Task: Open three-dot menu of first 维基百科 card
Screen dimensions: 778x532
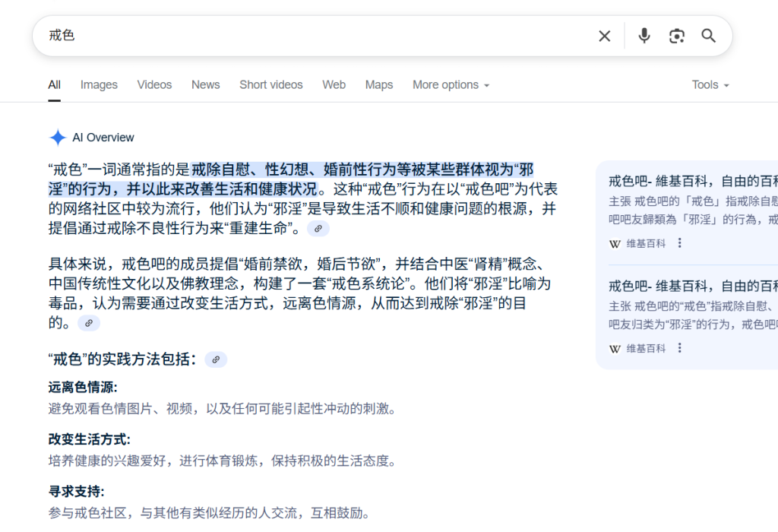Action: click(680, 243)
